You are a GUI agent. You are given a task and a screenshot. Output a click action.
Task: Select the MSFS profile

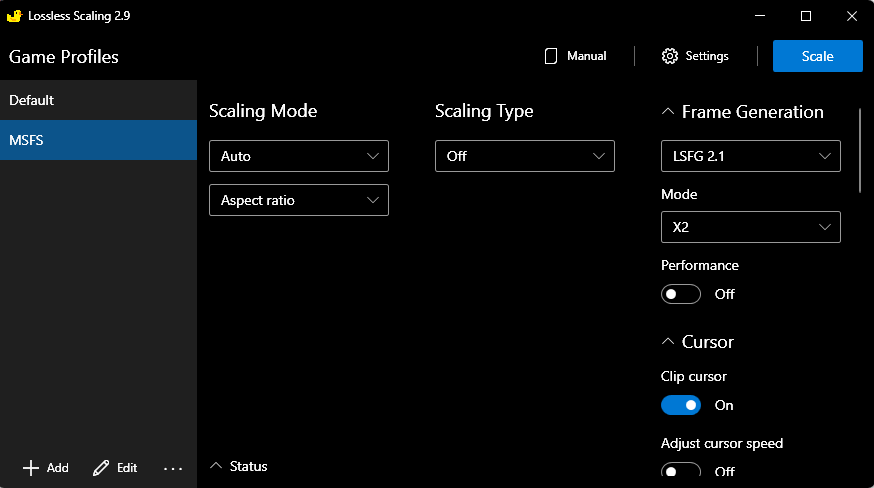pyautogui.click(x=98, y=140)
